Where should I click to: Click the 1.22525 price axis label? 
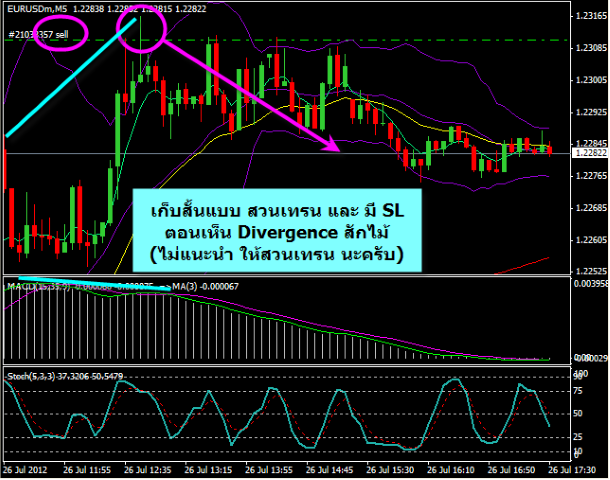pyautogui.click(x=591, y=271)
